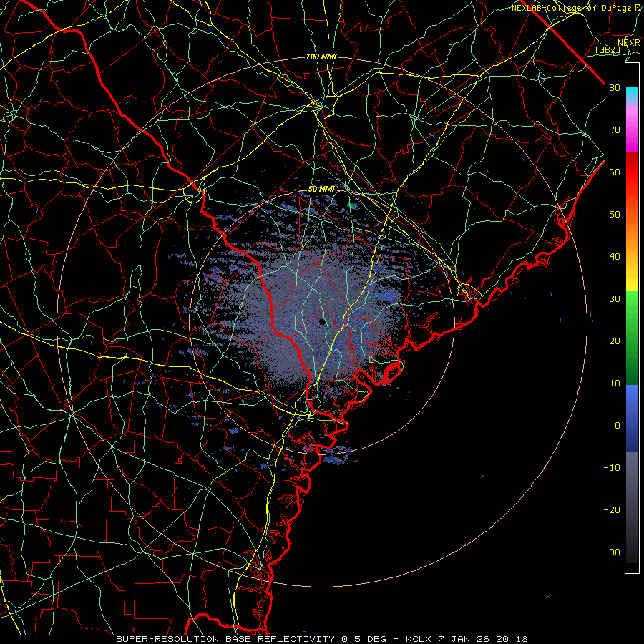Click the 0 value on the dBZ scale

tap(618, 426)
